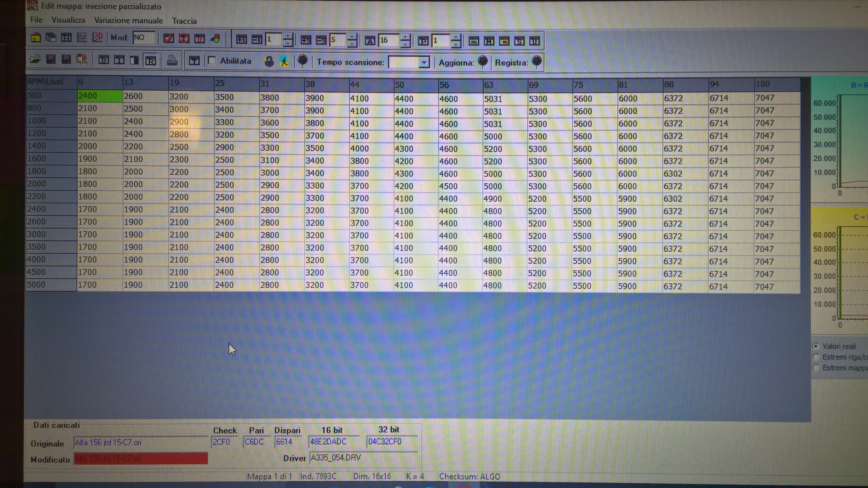
Task: Decrease the +1 step value spinner
Action: point(288,43)
